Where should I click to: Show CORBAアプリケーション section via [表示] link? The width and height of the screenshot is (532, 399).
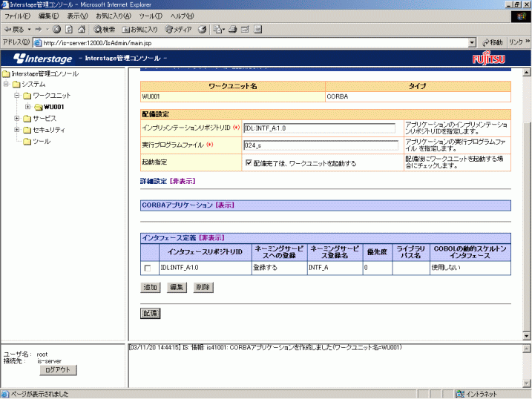(225, 205)
